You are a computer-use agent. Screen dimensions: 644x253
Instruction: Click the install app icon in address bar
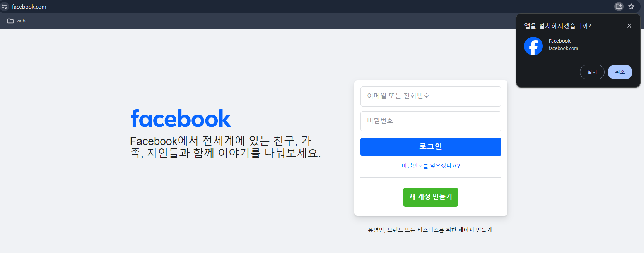coord(619,7)
